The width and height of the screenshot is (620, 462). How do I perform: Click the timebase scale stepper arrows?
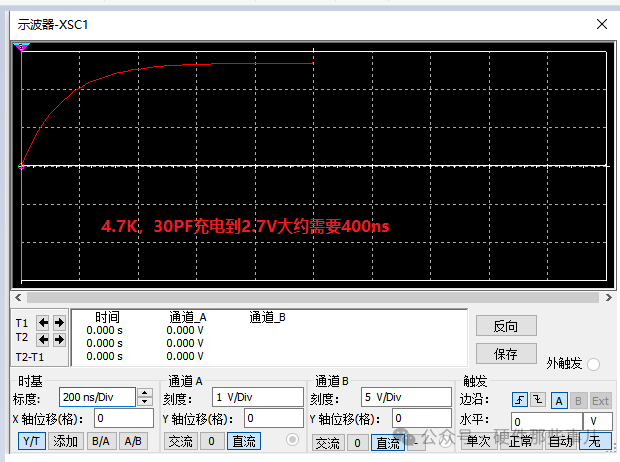click(x=145, y=397)
